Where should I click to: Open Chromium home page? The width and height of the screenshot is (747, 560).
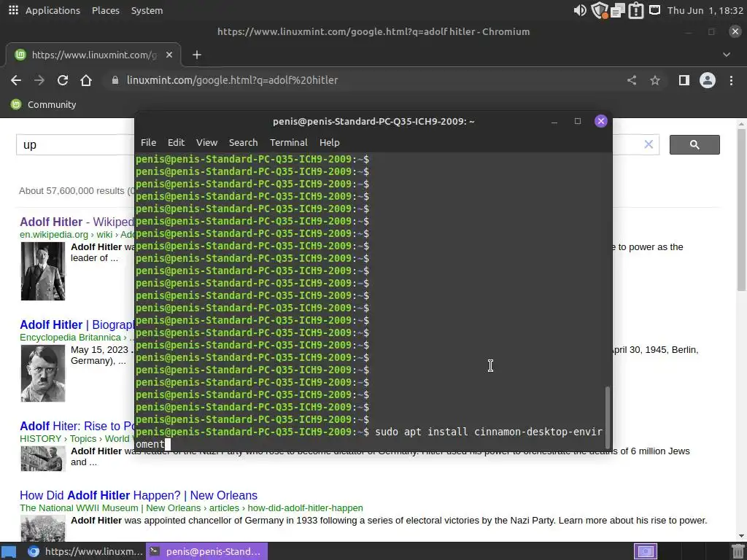click(86, 80)
